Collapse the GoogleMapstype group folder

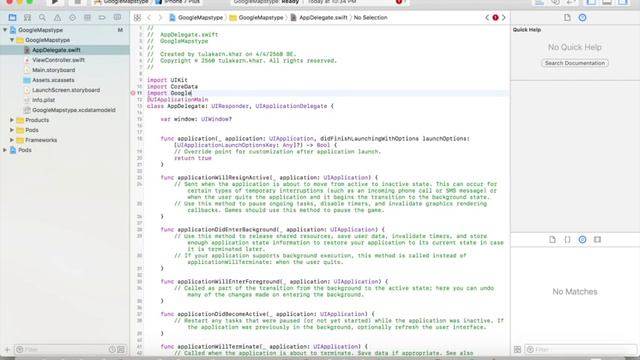[x=12, y=40]
